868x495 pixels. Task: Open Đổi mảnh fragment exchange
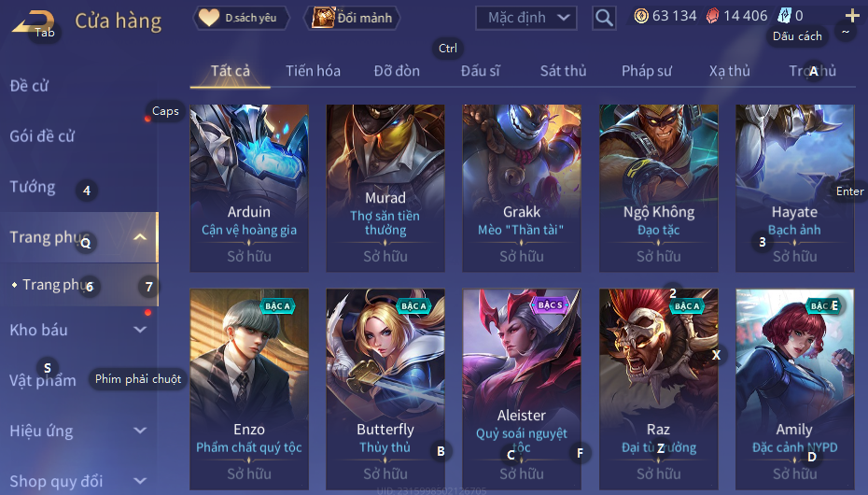pyautogui.click(x=352, y=18)
